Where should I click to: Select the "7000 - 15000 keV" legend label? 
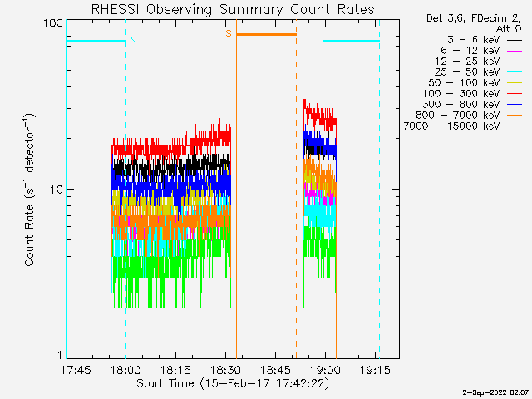tap(451, 126)
